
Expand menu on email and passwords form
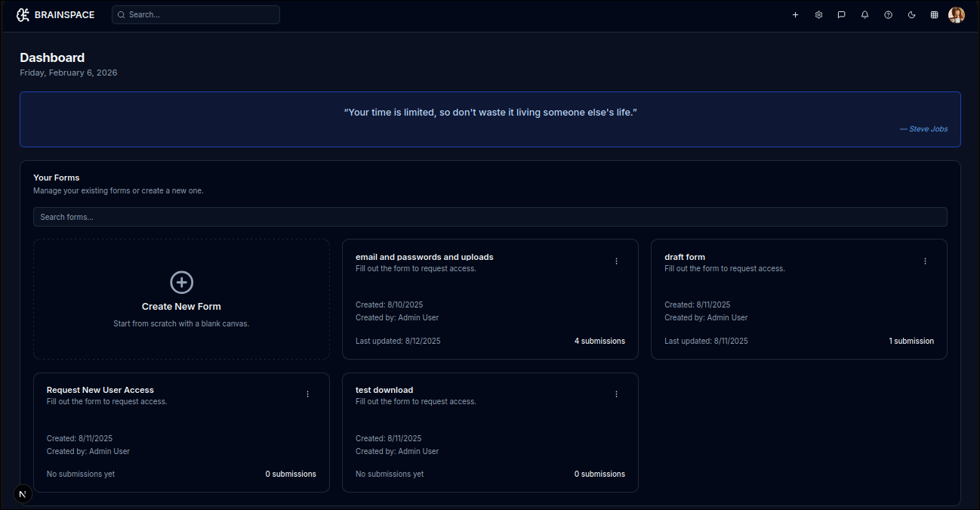click(x=616, y=261)
